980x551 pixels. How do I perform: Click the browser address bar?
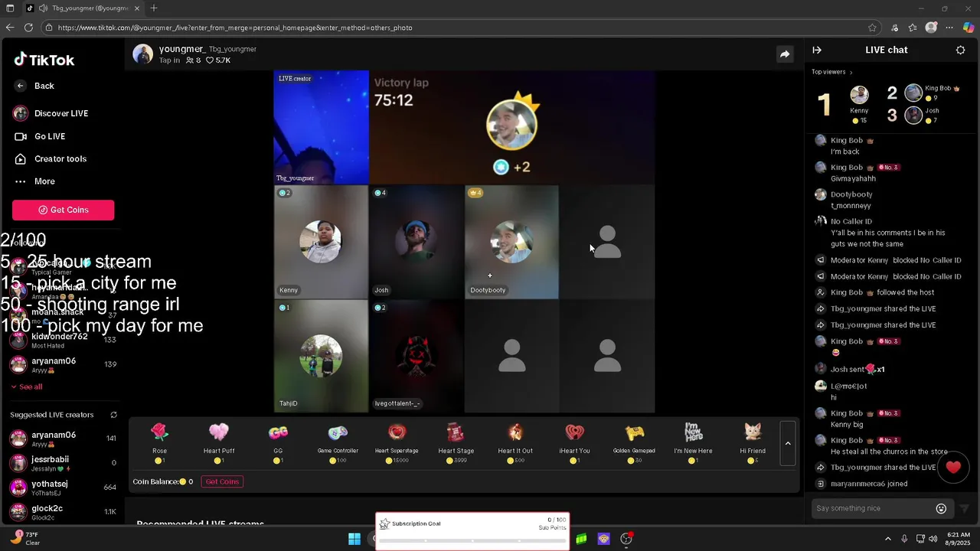pos(459,28)
